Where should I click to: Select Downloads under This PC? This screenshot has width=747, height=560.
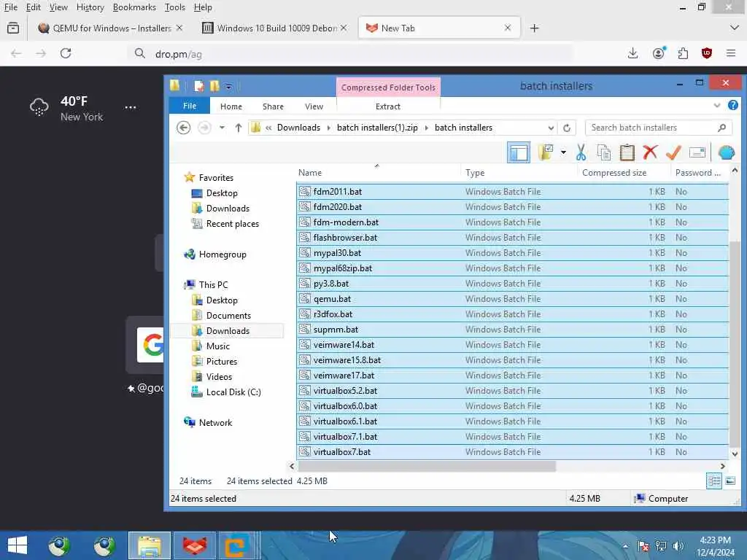click(228, 331)
